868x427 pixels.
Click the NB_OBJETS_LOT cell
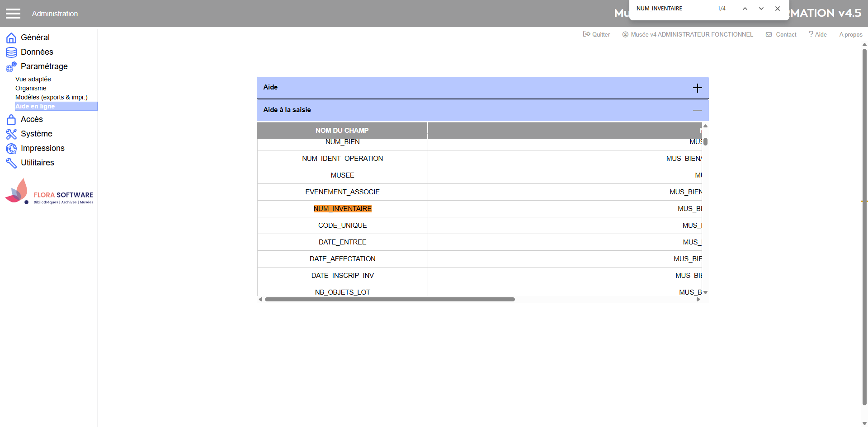pyautogui.click(x=343, y=291)
